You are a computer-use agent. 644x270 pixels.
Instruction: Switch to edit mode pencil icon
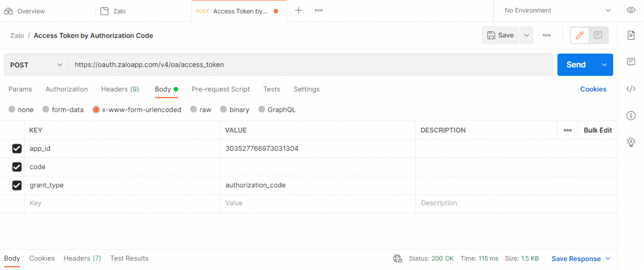point(580,35)
